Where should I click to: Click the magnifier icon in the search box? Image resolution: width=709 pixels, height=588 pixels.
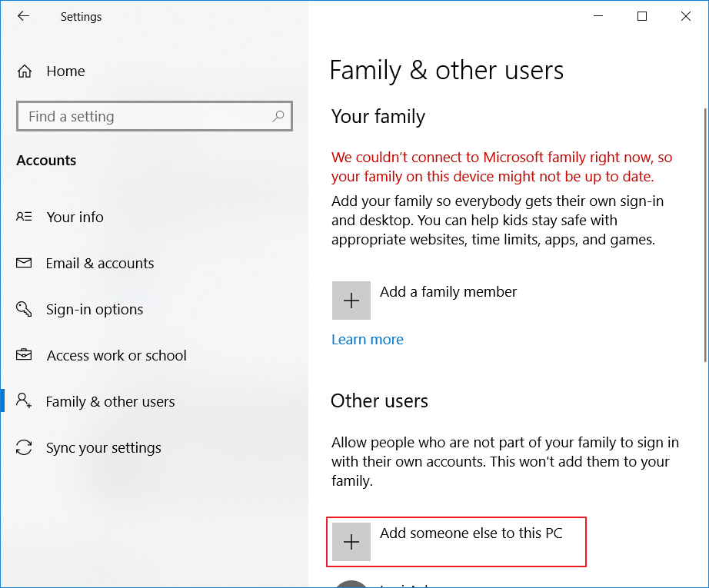pos(278,116)
